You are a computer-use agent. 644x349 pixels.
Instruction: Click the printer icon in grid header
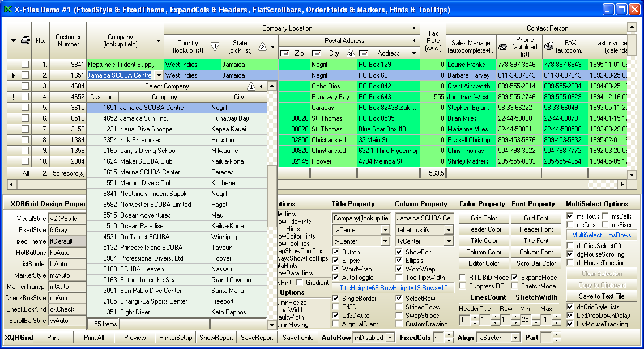click(25, 40)
